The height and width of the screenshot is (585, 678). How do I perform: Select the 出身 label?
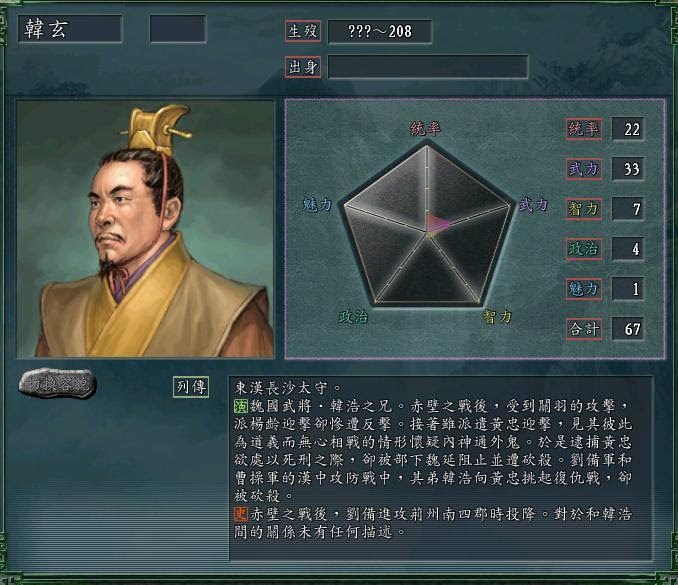tap(303, 67)
